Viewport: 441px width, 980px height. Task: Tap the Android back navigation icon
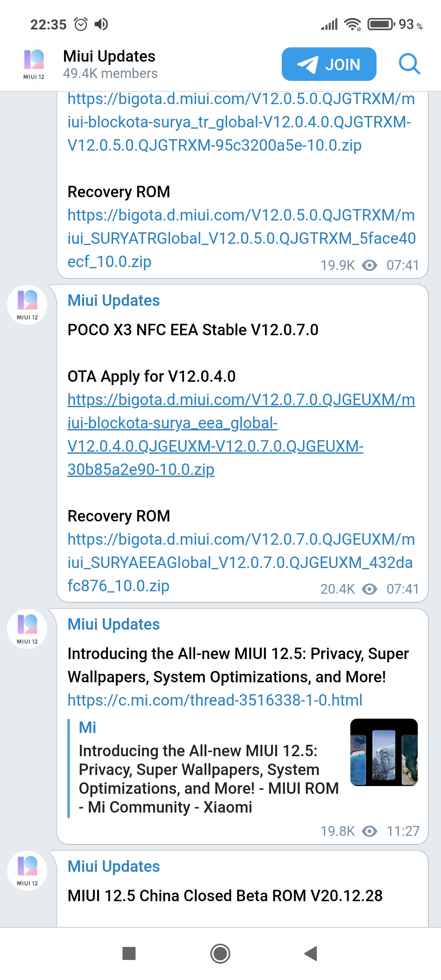click(311, 953)
